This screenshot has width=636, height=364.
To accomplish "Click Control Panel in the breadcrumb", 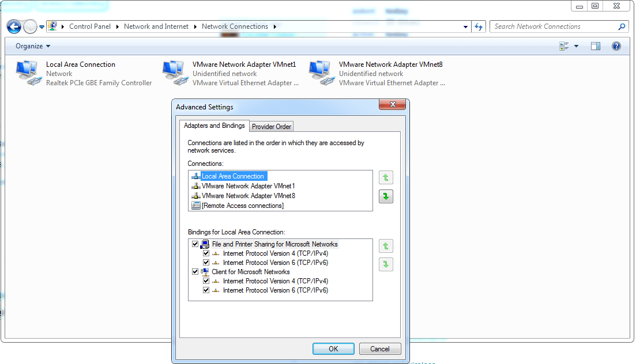I will click(89, 26).
